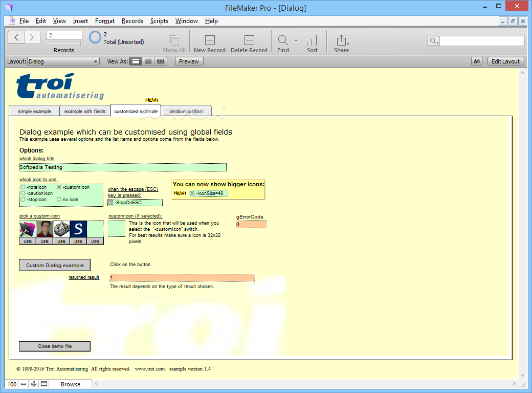Expand the Share dropdown arrow
This screenshot has width=532, height=393.
[348, 43]
